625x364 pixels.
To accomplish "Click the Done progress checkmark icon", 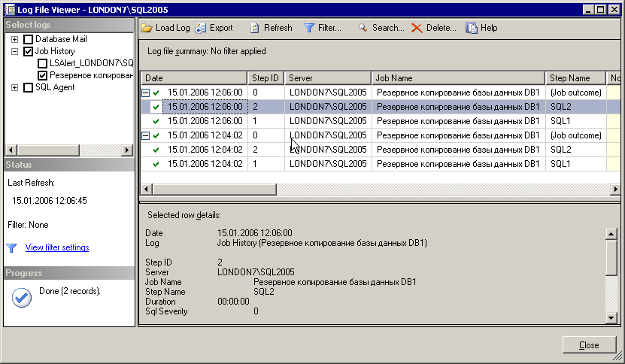I will 22,297.
